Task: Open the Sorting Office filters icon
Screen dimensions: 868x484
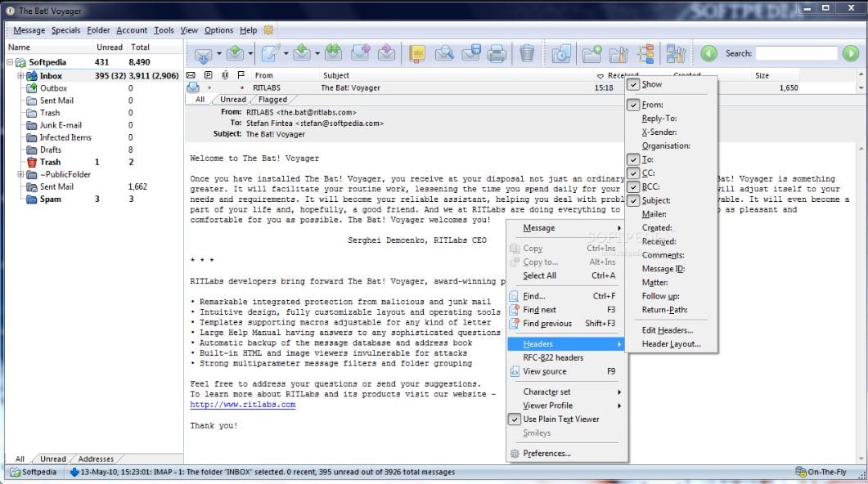Action: 645,54
